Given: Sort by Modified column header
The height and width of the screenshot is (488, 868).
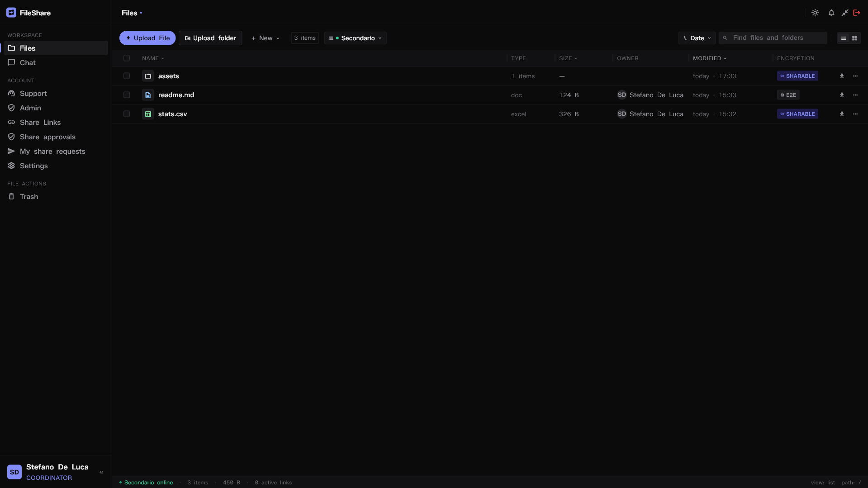Looking at the screenshot, I should point(710,58).
